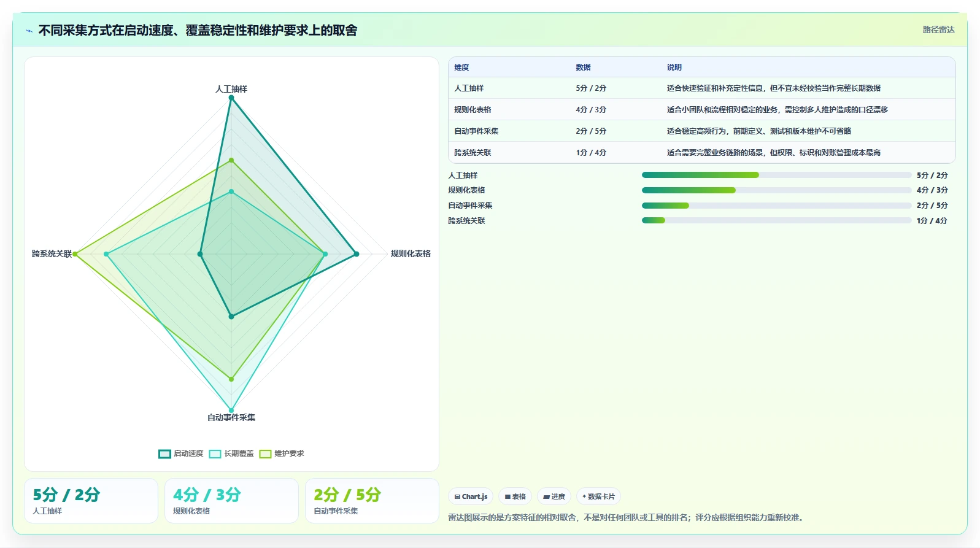
Task: Click the description starting 适合需要完整业务链路
Action: click(x=773, y=153)
